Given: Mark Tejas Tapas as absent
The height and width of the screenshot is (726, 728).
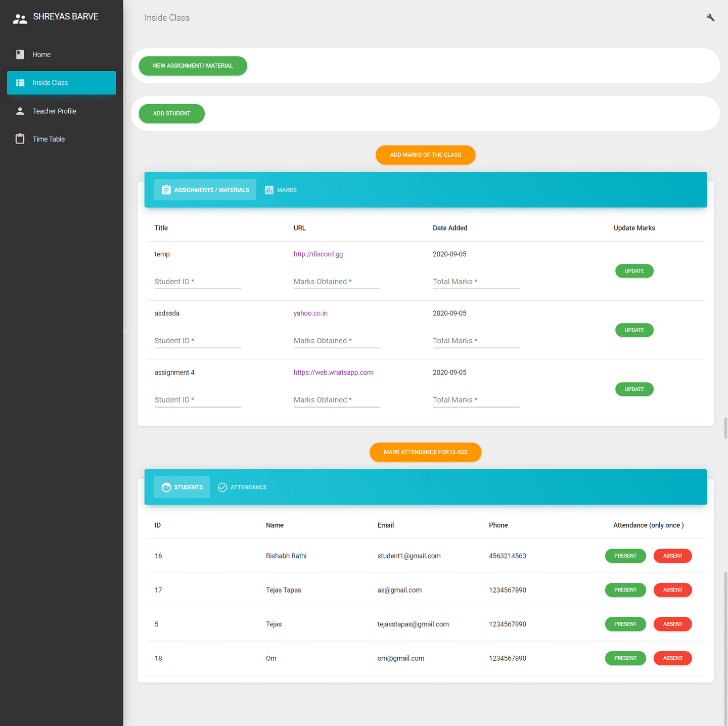Looking at the screenshot, I should (x=673, y=590).
